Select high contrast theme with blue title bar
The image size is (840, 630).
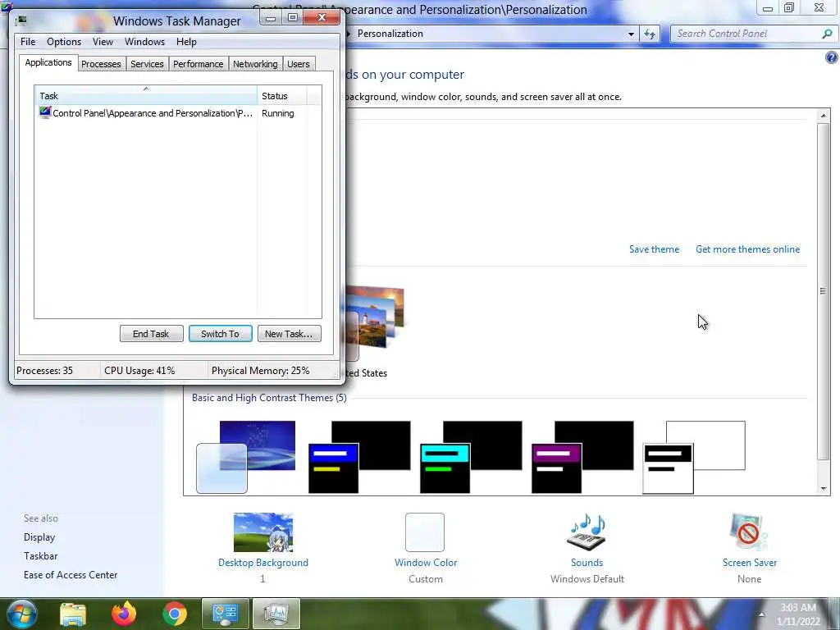pos(359,457)
